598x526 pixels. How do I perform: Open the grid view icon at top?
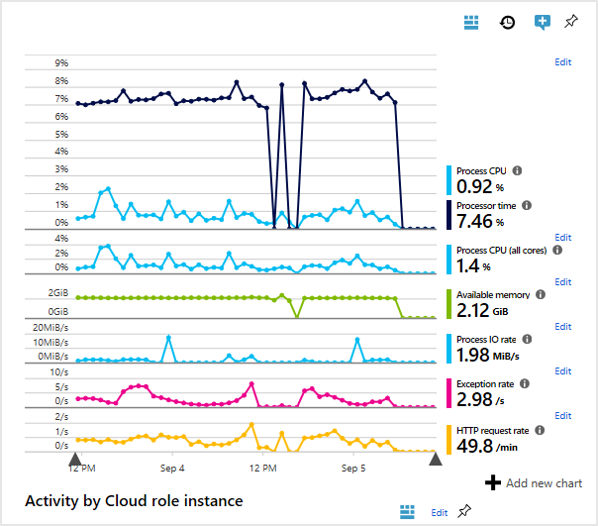click(x=471, y=23)
